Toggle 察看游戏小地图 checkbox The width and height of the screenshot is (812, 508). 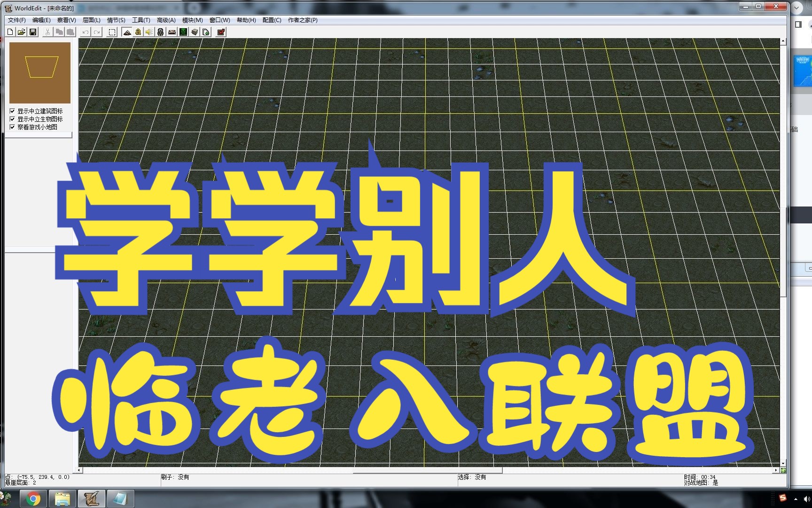[x=12, y=127]
